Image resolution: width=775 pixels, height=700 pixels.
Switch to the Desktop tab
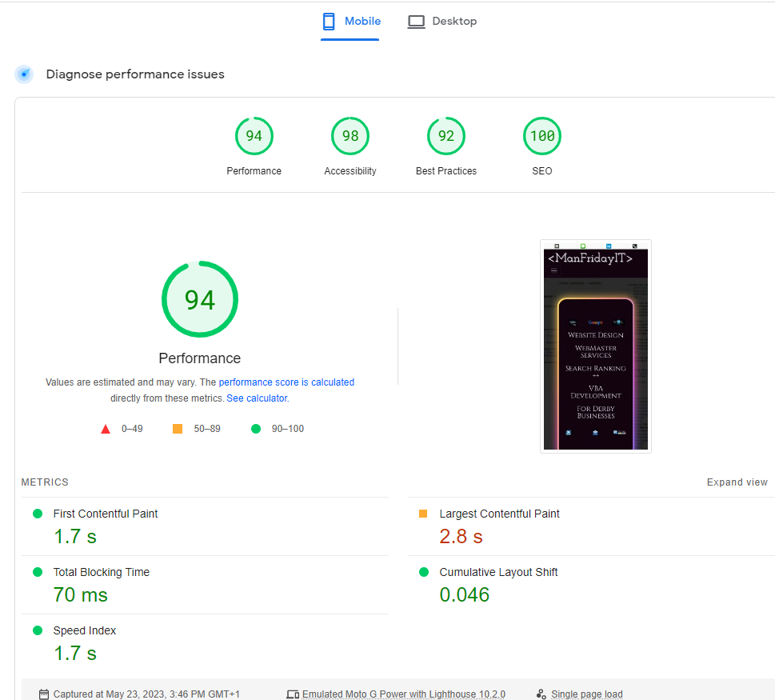tap(442, 22)
